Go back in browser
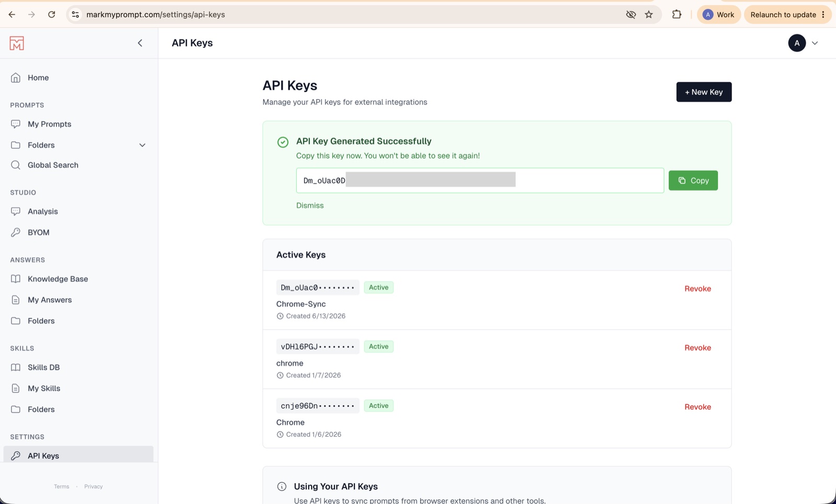Image resolution: width=836 pixels, height=504 pixels. tap(11, 15)
